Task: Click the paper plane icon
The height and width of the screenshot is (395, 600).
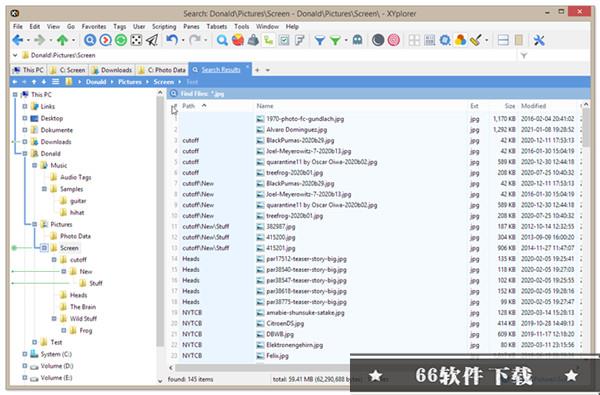Action: [152, 40]
